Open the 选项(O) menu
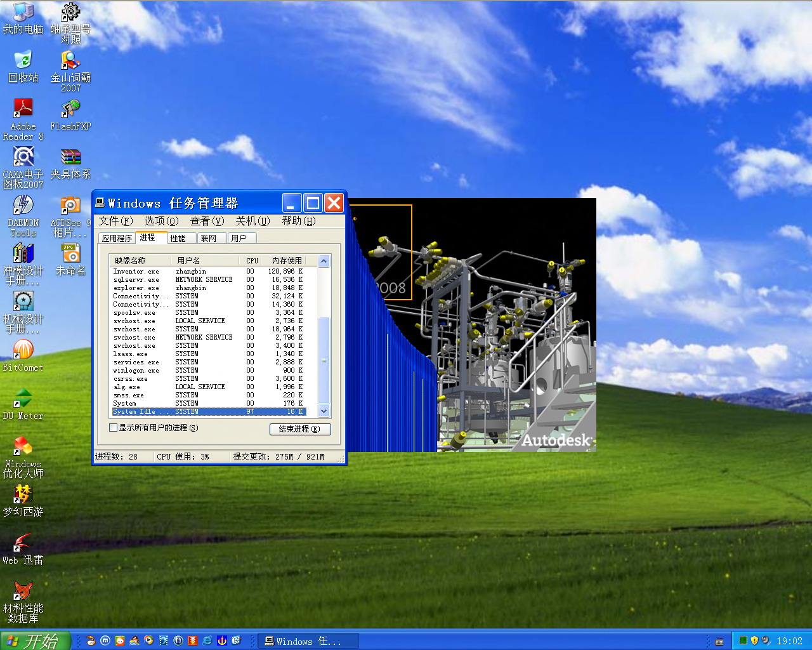 pyautogui.click(x=161, y=221)
